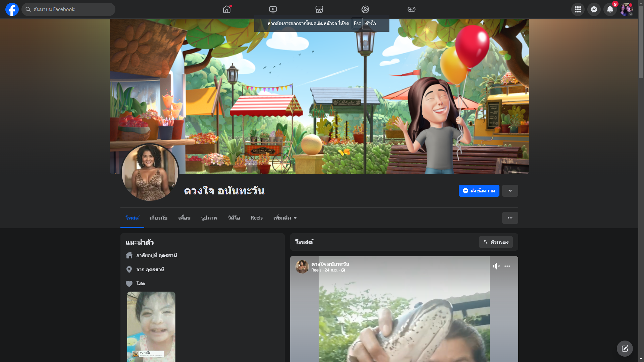Viewport: 644px width, 362px height.
Task: Open the Home feed icon
Action: click(227, 9)
